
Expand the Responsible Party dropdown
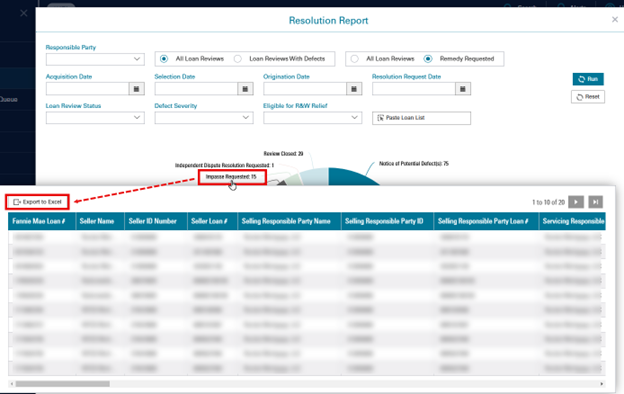(x=95, y=59)
